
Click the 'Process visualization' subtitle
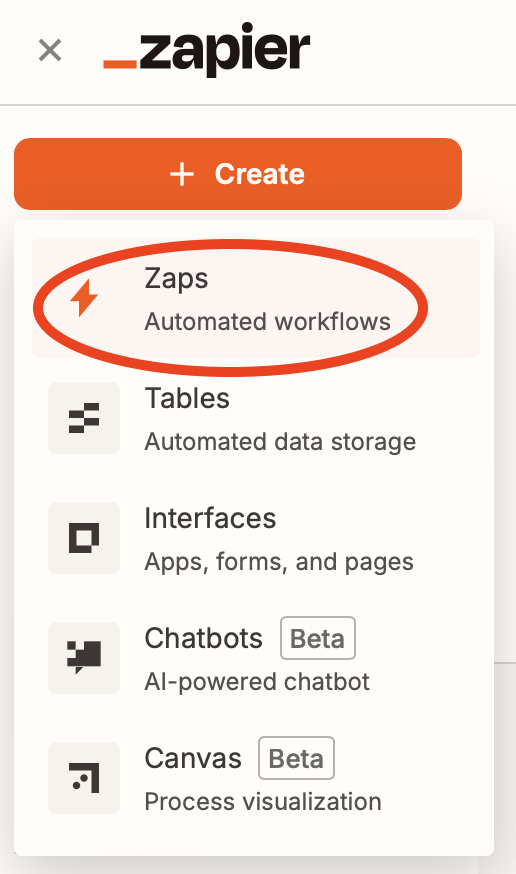[263, 802]
